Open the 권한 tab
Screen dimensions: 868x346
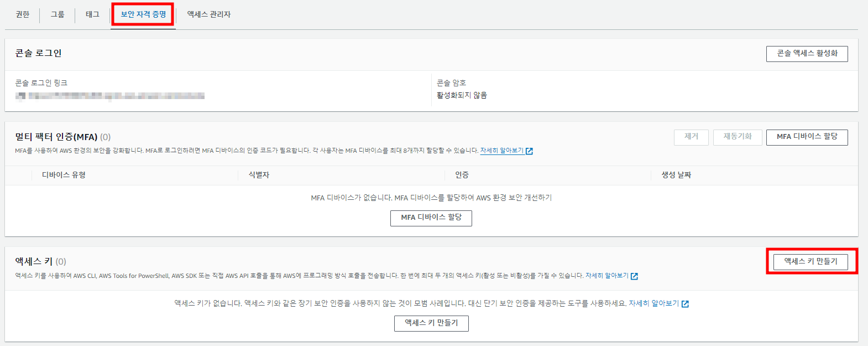click(23, 14)
